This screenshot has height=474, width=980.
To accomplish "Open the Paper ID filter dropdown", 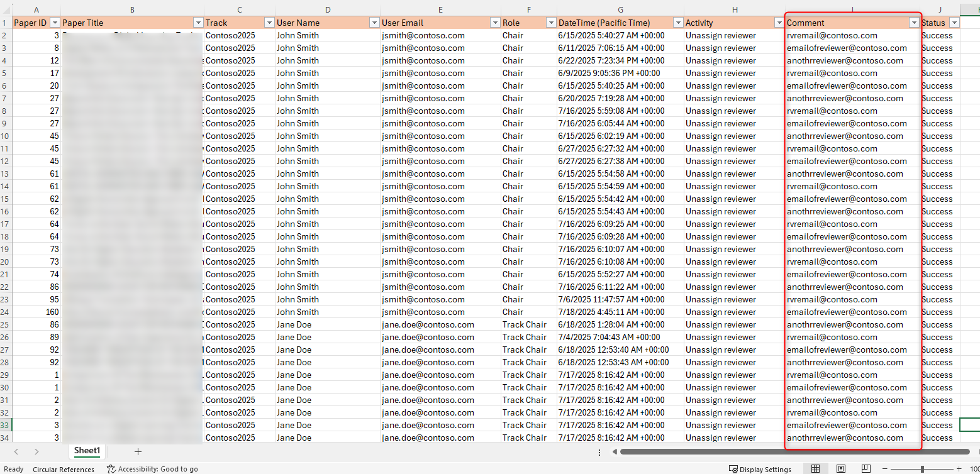I will [x=55, y=22].
